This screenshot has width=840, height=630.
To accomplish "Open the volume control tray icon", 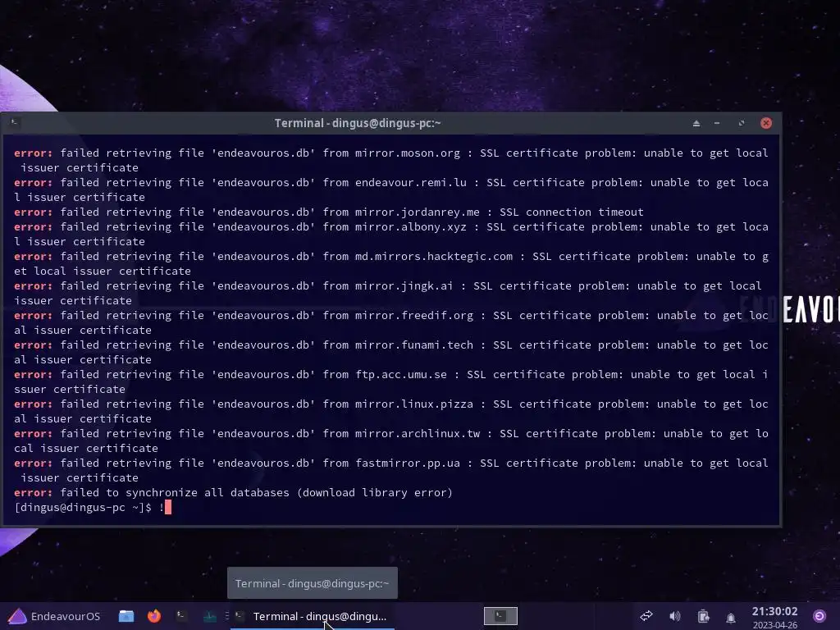I will pos(674,616).
